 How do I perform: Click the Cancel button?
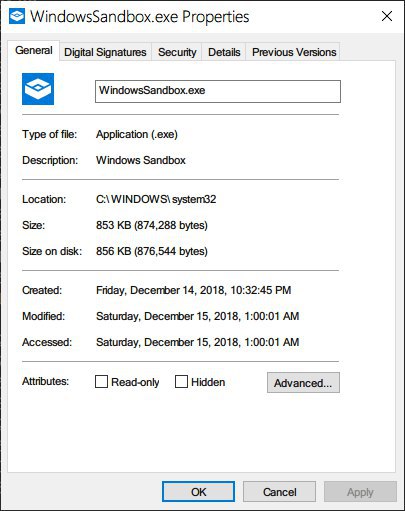[279, 492]
